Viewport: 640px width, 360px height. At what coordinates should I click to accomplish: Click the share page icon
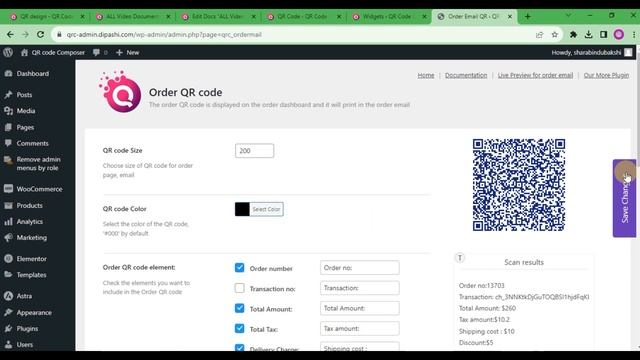(x=539, y=35)
